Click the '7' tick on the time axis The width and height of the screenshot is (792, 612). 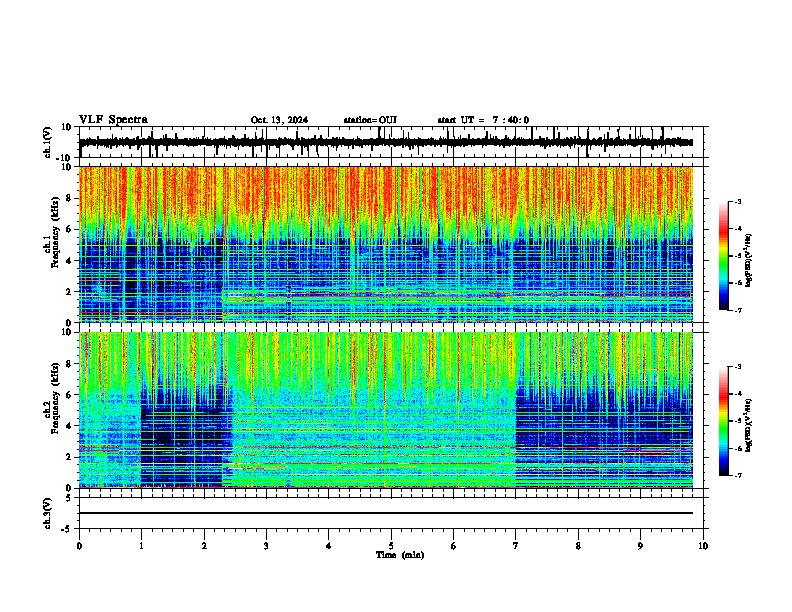click(516, 546)
